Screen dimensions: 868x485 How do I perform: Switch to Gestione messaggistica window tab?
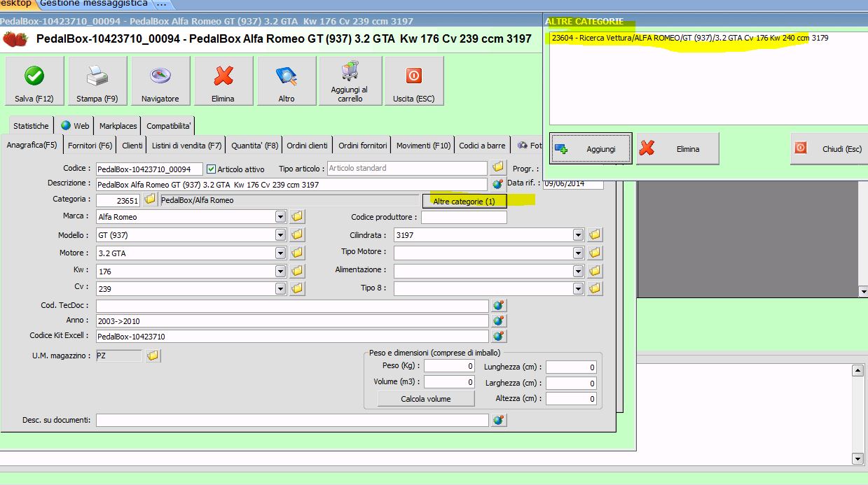92,4
